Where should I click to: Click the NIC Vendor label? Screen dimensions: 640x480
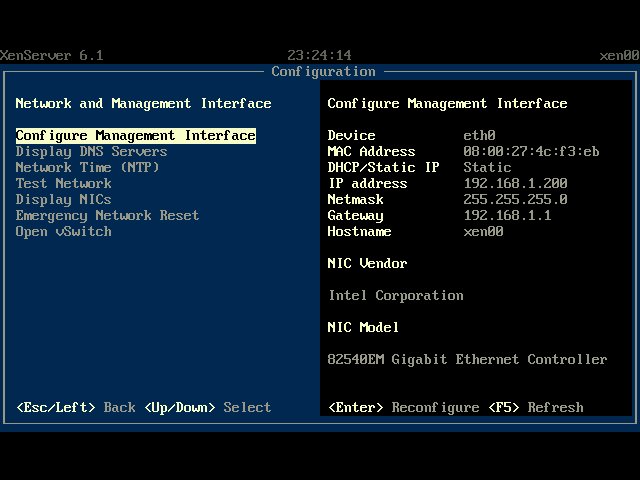tap(367, 264)
